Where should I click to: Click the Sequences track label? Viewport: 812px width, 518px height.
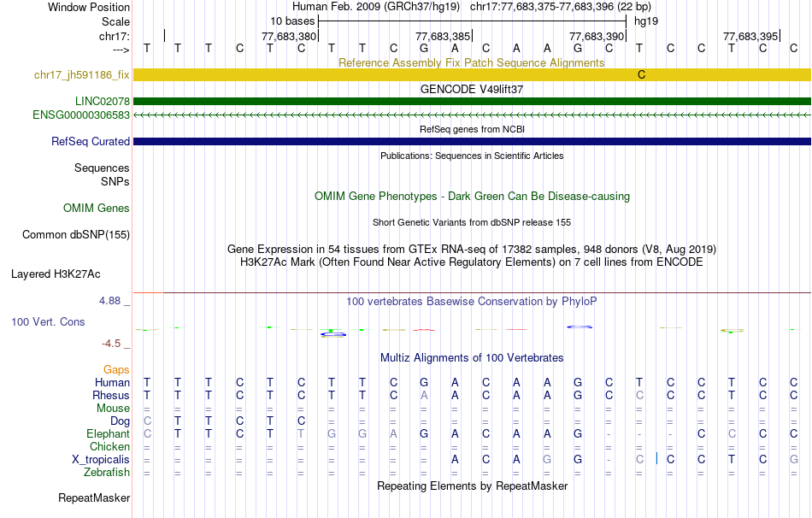tap(102, 168)
